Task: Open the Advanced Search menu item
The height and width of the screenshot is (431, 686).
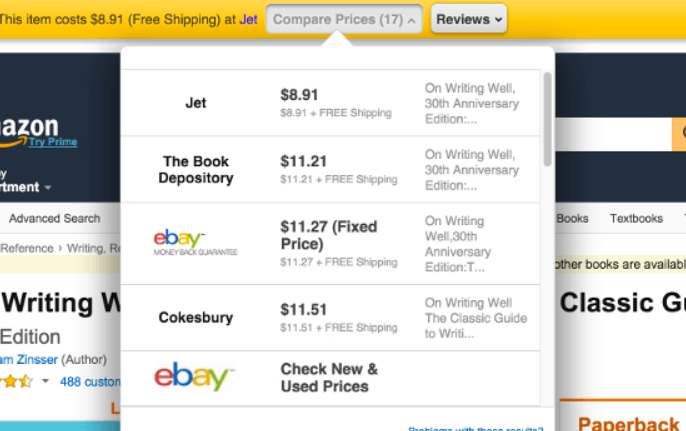Action: click(x=54, y=218)
